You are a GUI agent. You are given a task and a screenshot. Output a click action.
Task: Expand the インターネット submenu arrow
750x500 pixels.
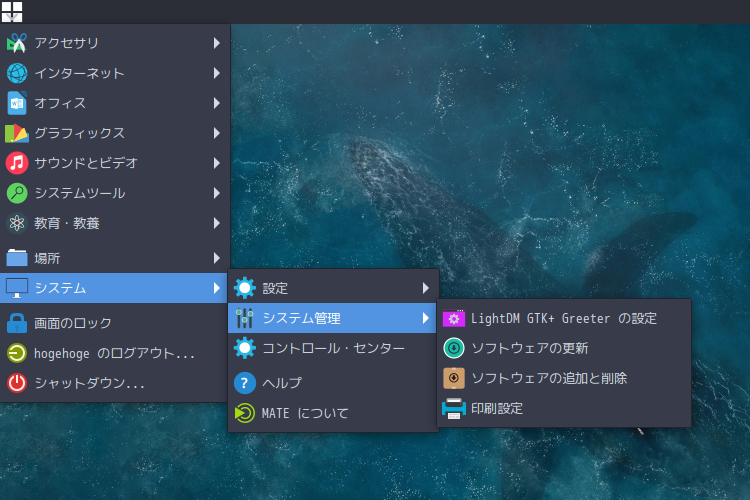pos(217,73)
